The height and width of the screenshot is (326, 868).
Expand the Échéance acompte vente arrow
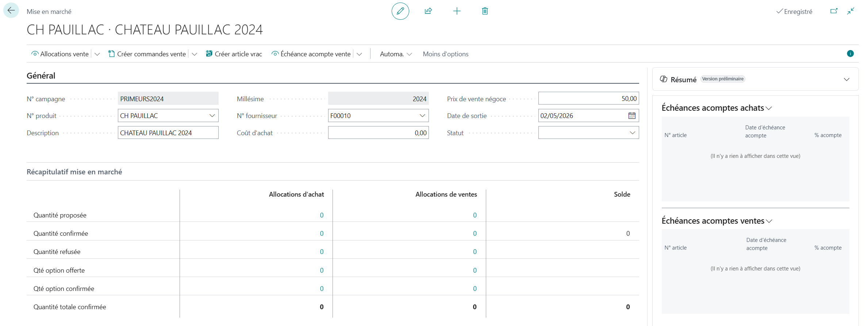[x=360, y=54]
